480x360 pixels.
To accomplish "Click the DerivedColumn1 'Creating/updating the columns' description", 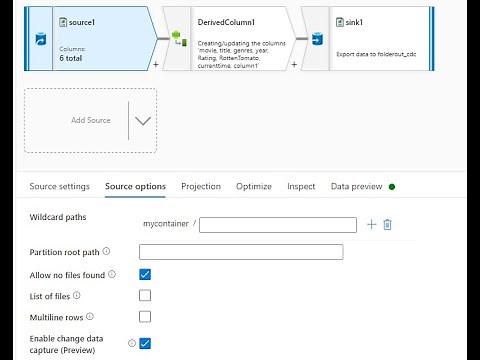I will click(242, 54).
